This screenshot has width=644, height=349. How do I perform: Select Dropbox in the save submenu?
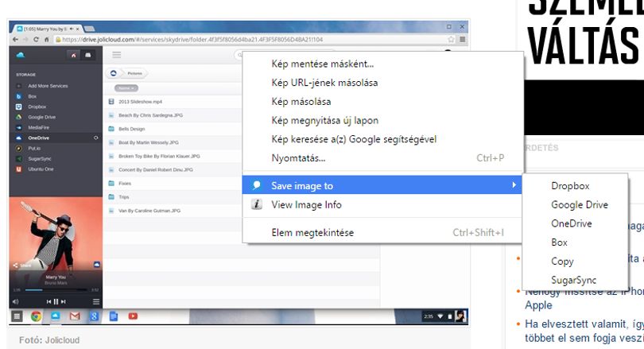(570, 185)
